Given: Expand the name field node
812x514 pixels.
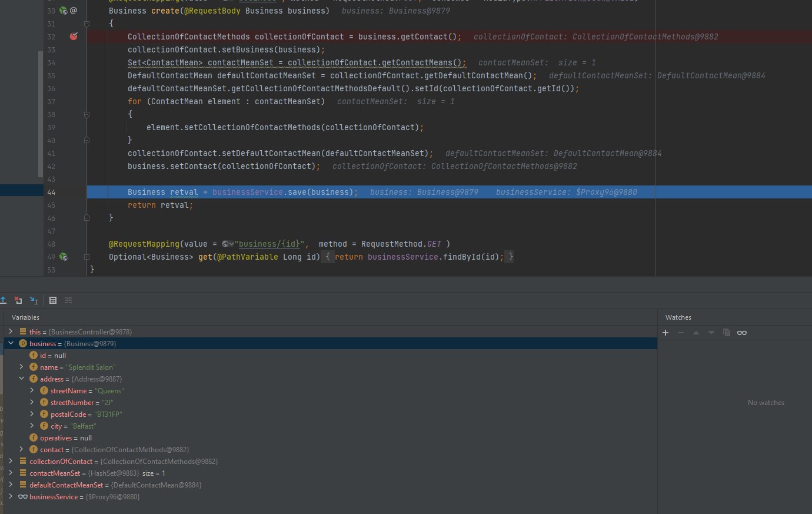Looking at the screenshot, I should [21, 367].
